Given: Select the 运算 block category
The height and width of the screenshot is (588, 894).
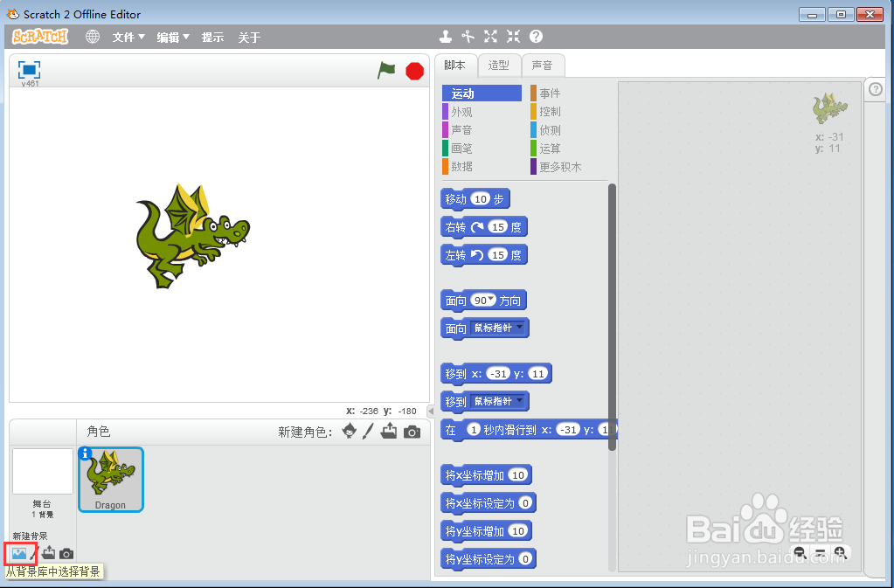Looking at the screenshot, I should click(x=569, y=149).
